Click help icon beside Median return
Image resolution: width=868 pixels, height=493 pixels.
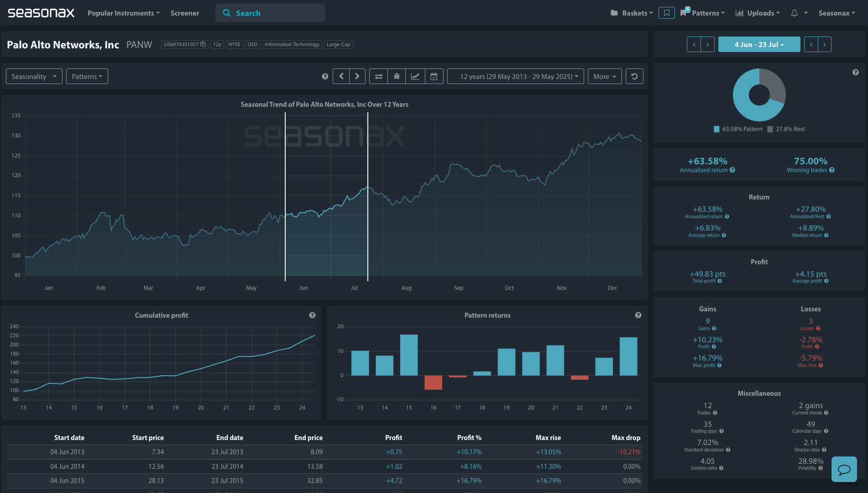coord(826,235)
